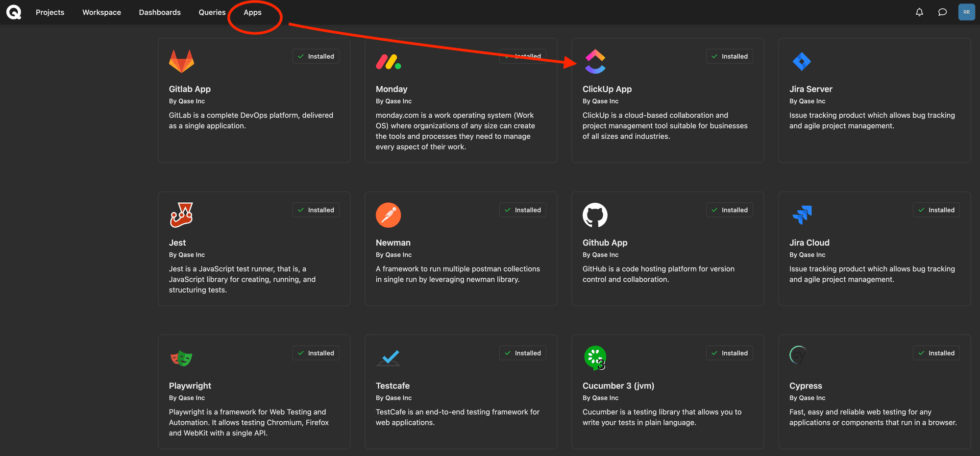Click 'By Qase Inc' under Cypress
The width and height of the screenshot is (980, 456).
click(807, 398)
